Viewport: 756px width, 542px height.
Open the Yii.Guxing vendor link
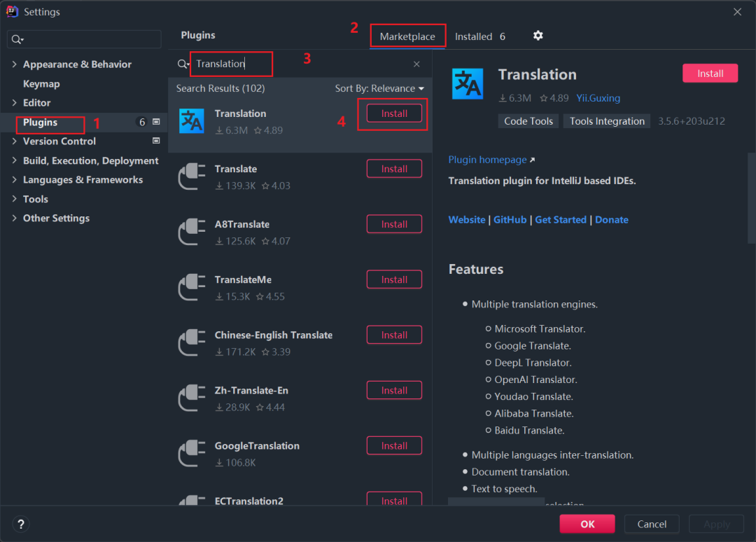598,98
